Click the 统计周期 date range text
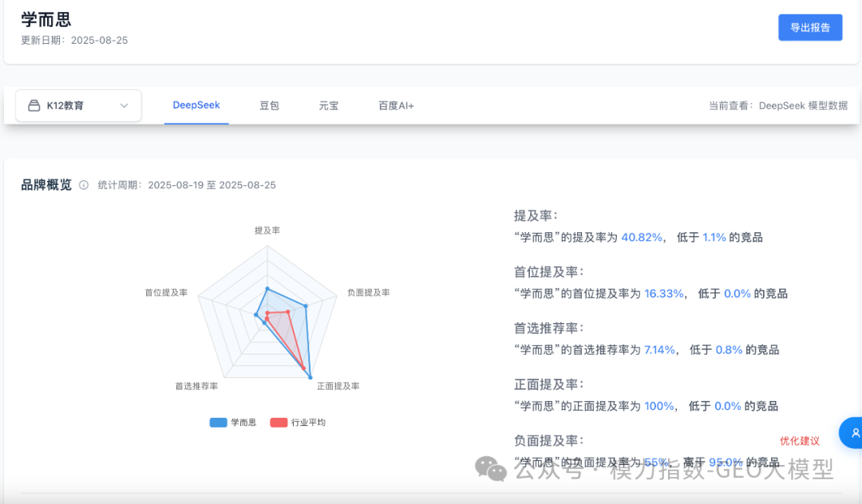Viewport: 862px width, 504px height. pyautogui.click(x=187, y=185)
